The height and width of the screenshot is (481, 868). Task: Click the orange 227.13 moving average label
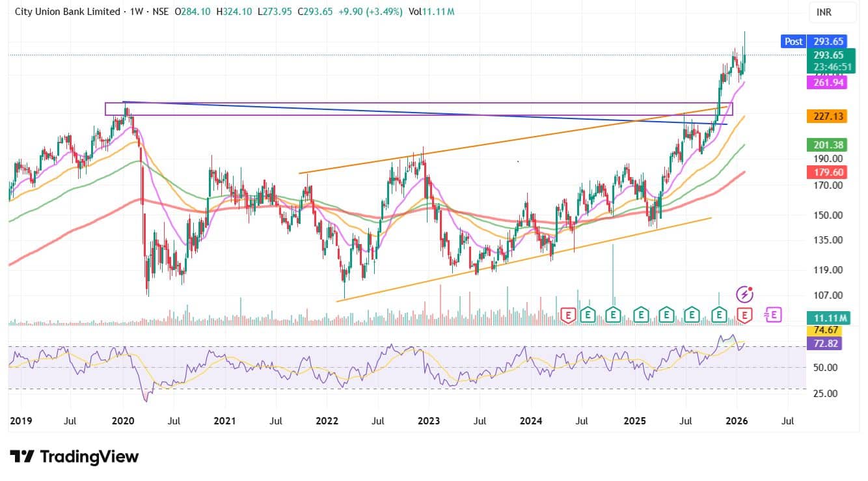click(x=828, y=117)
